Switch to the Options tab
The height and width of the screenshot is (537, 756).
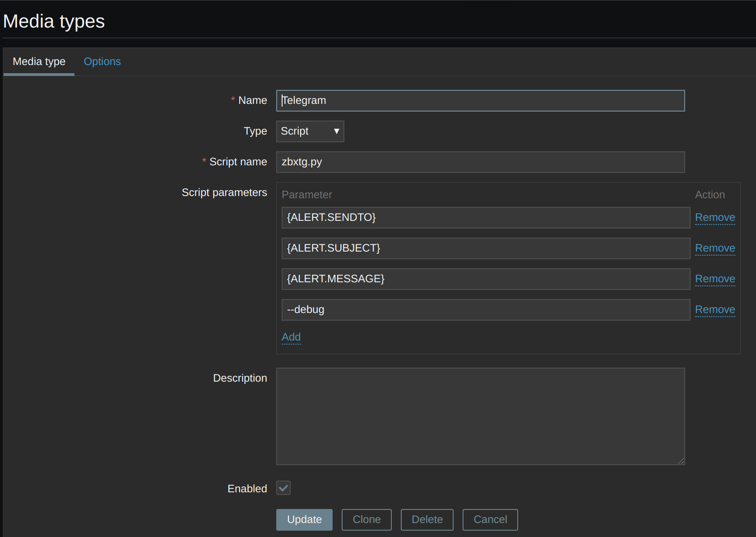102,61
